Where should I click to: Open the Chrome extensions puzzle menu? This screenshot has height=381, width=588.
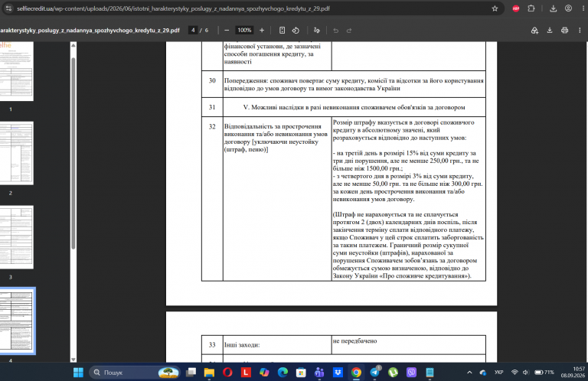coord(531,8)
